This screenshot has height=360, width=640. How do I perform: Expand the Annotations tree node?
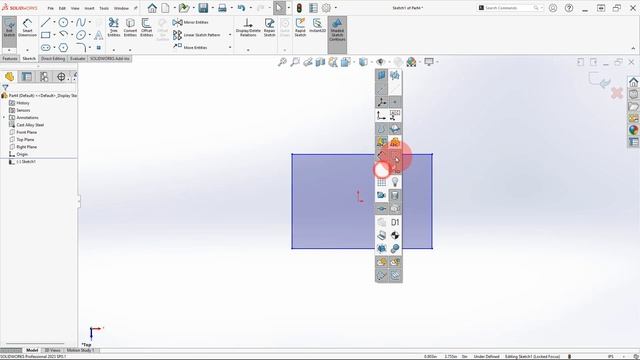pyautogui.click(x=4, y=118)
